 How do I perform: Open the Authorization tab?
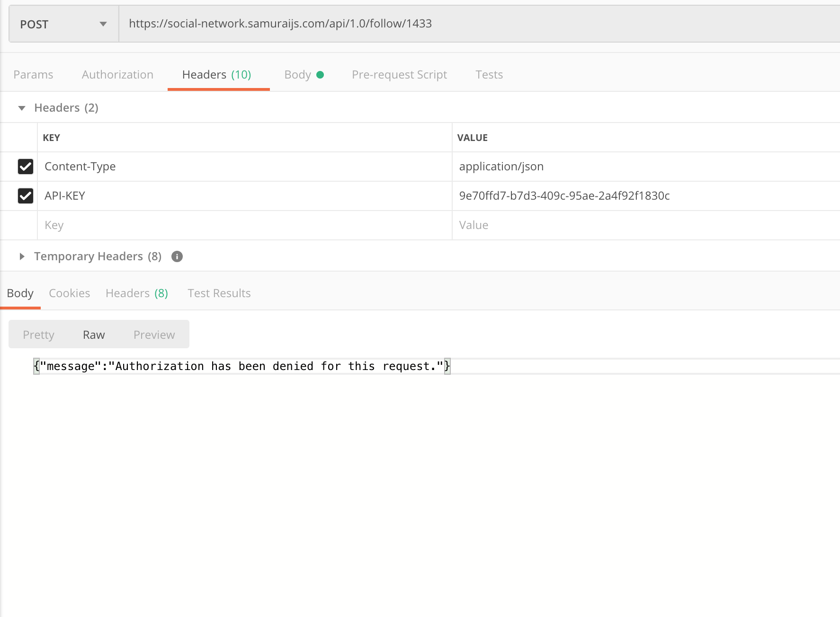(x=117, y=75)
